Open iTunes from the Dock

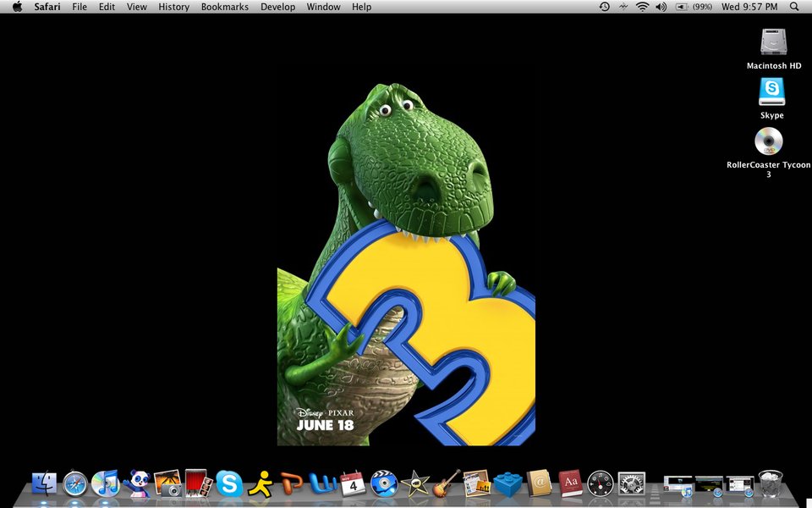point(105,483)
